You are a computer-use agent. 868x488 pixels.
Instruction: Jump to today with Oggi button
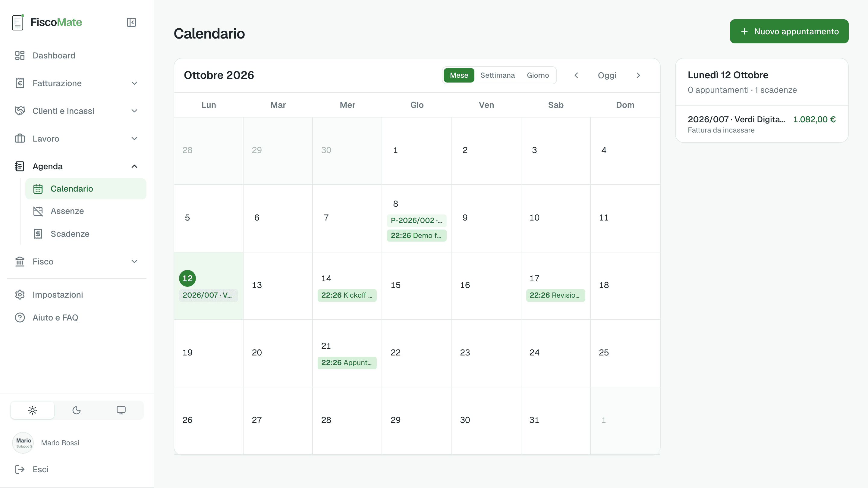tap(607, 75)
